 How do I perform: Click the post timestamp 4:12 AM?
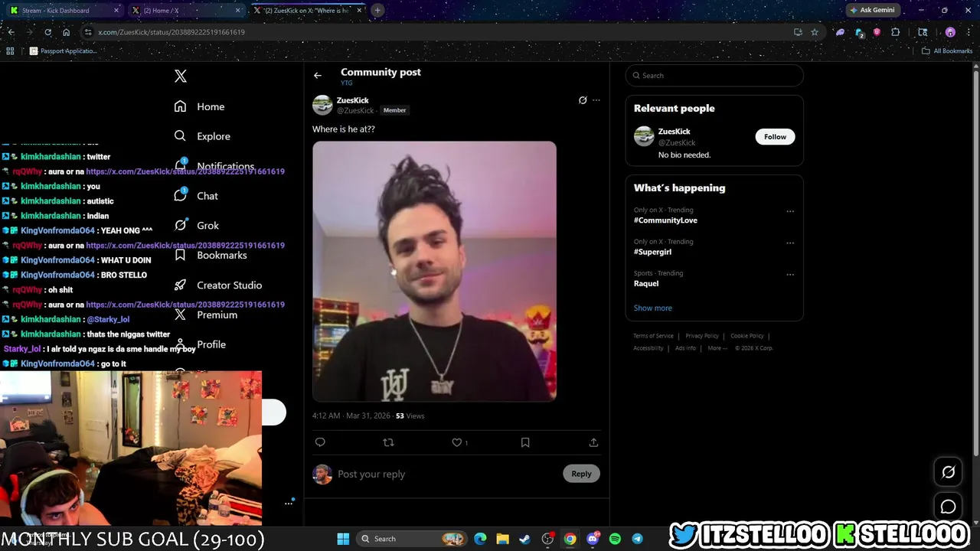326,416
